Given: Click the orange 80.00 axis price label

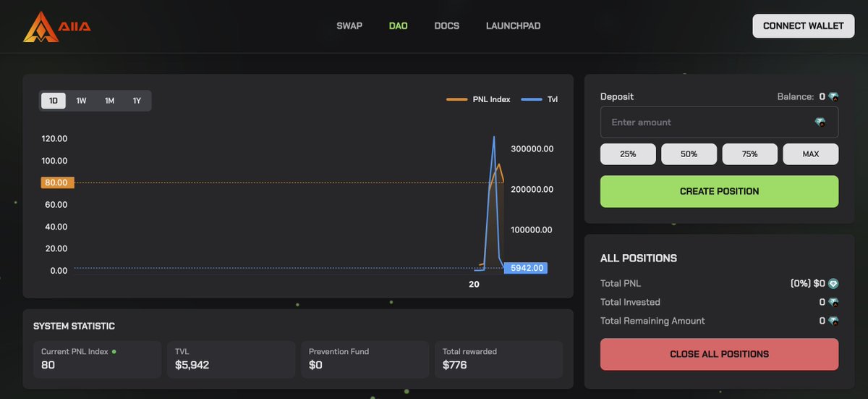Looking at the screenshot, I should coord(57,182).
